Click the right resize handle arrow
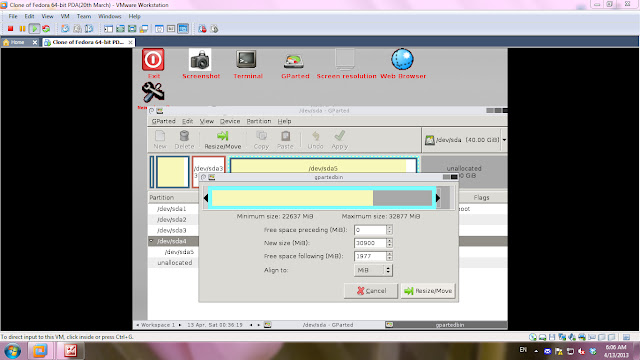Screen dimensions: 640x360 click(x=438, y=198)
